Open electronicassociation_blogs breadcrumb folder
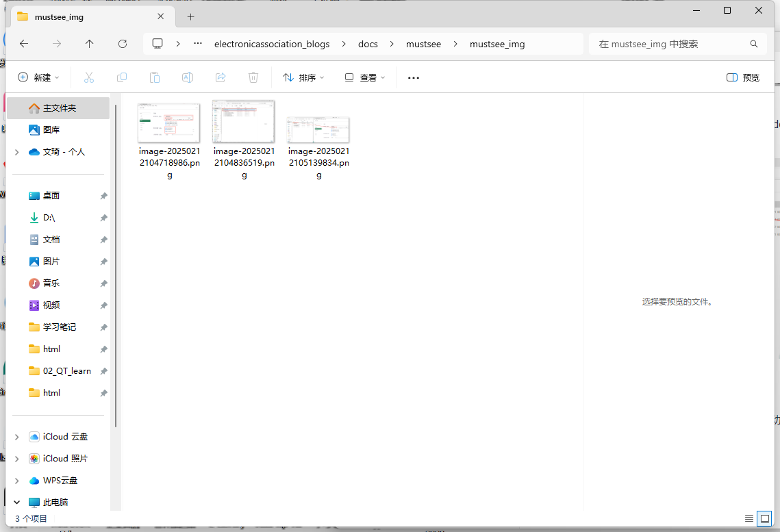Image resolution: width=780 pixels, height=532 pixels. pyautogui.click(x=272, y=44)
